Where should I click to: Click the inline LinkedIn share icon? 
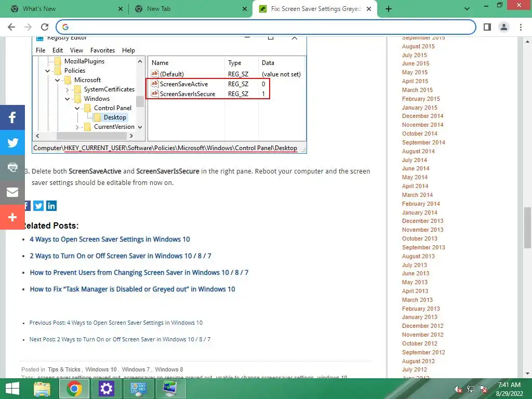point(51,206)
